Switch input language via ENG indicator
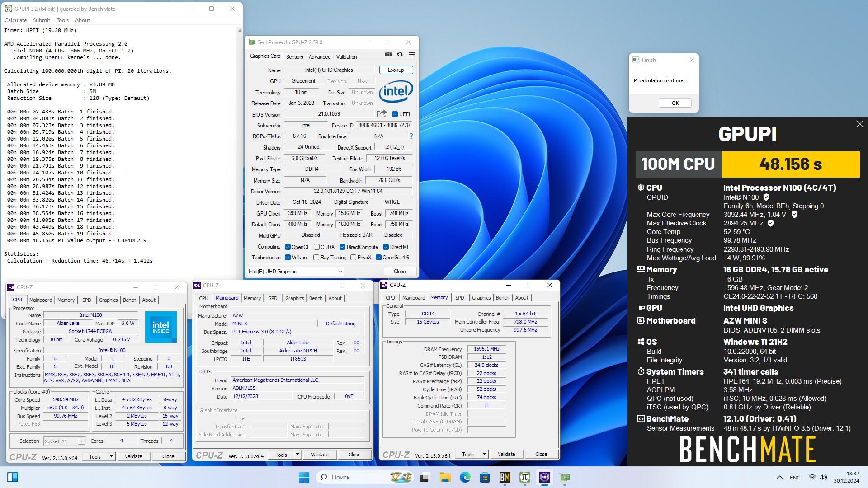This screenshot has height=488, width=868. coord(795,477)
